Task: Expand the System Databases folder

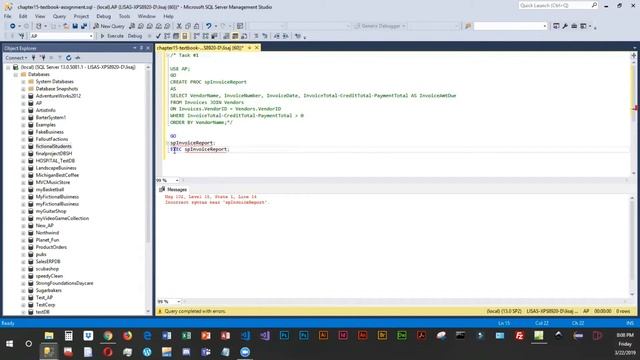Action: point(23,82)
